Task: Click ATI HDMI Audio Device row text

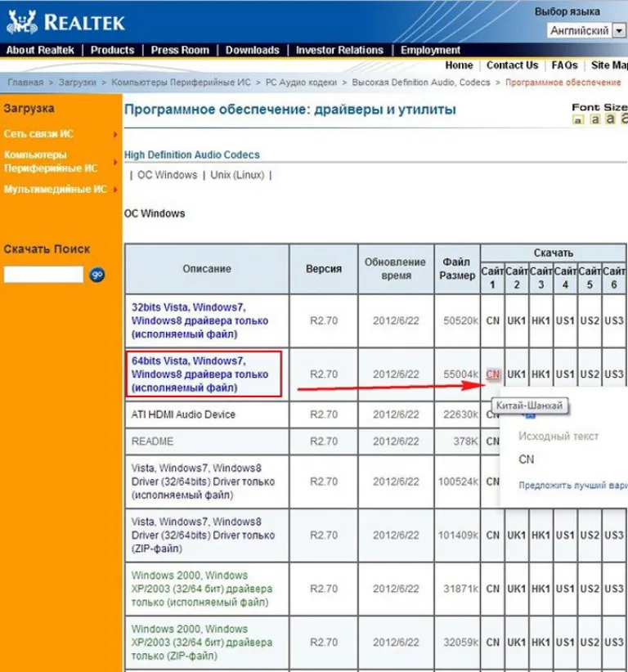Action: click(183, 414)
